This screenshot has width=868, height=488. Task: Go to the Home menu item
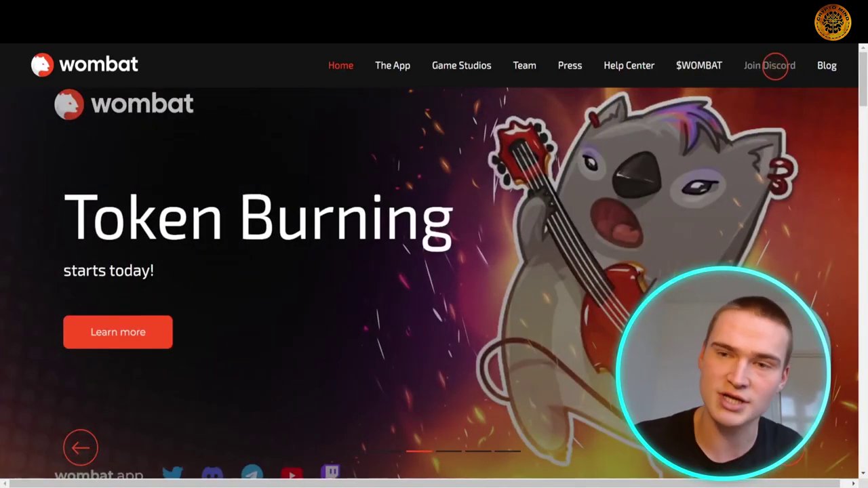point(340,65)
